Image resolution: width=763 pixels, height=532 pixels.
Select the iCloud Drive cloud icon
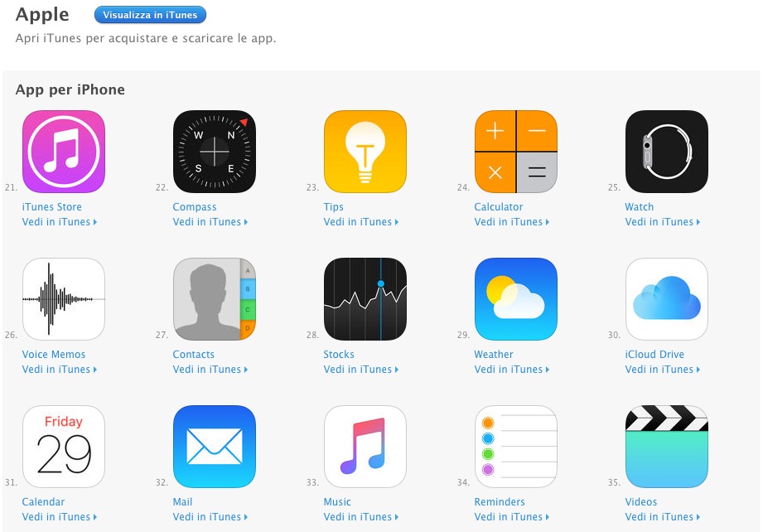pyautogui.click(x=667, y=299)
